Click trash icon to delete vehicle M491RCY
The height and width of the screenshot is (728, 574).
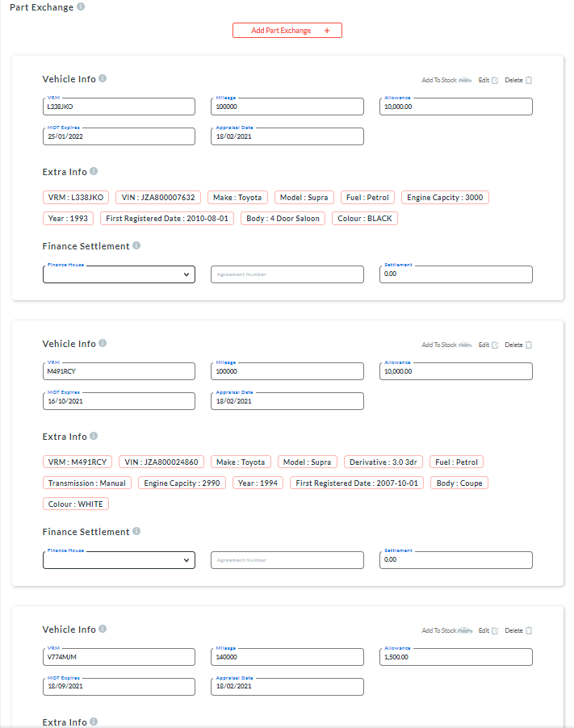pos(529,345)
